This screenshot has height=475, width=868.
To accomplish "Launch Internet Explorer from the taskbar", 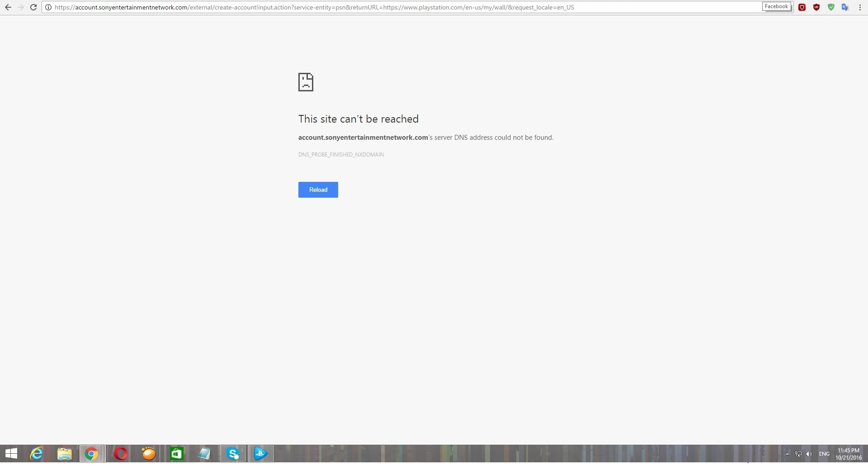I will [x=37, y=453].
